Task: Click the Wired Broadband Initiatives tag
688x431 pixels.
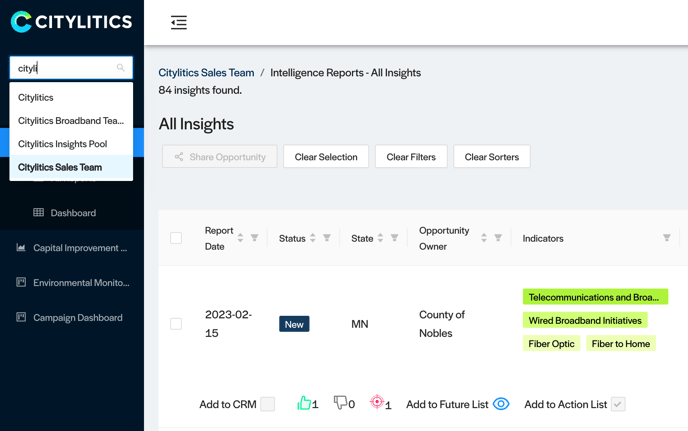Action: 585,320
